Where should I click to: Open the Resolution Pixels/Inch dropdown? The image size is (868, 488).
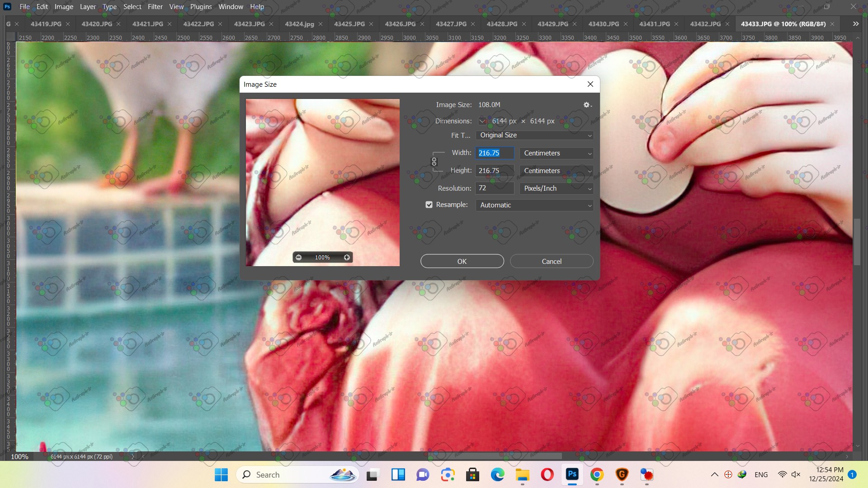point(556,188)
